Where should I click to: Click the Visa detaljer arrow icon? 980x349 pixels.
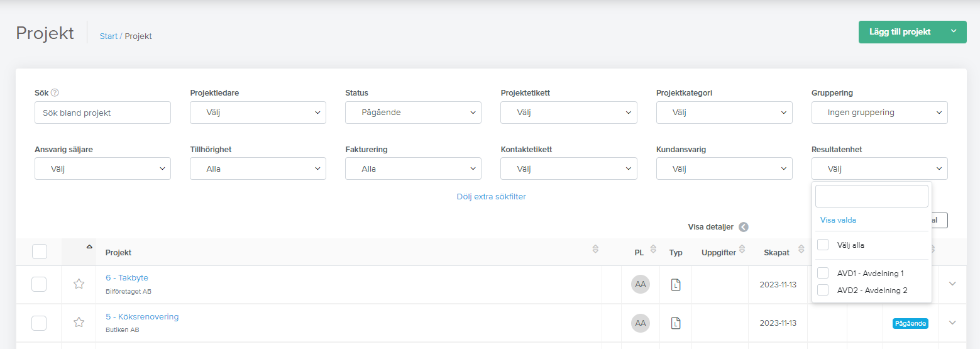click(744, 227)
